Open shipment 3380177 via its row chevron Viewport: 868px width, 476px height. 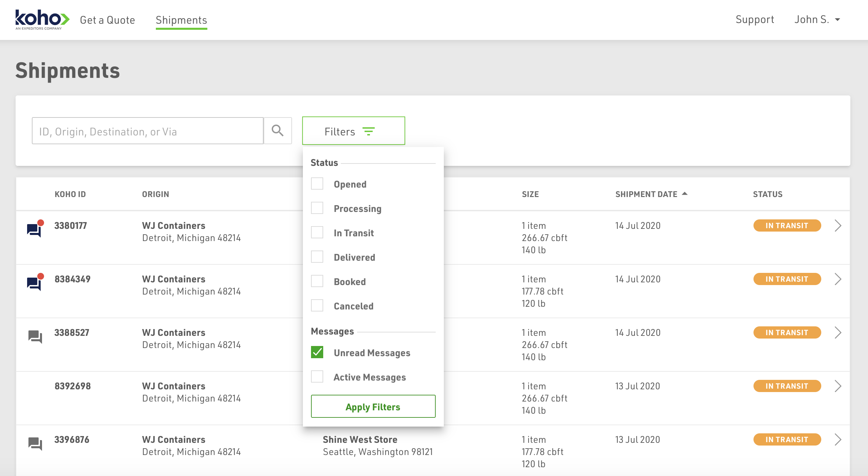coord(838,226)
